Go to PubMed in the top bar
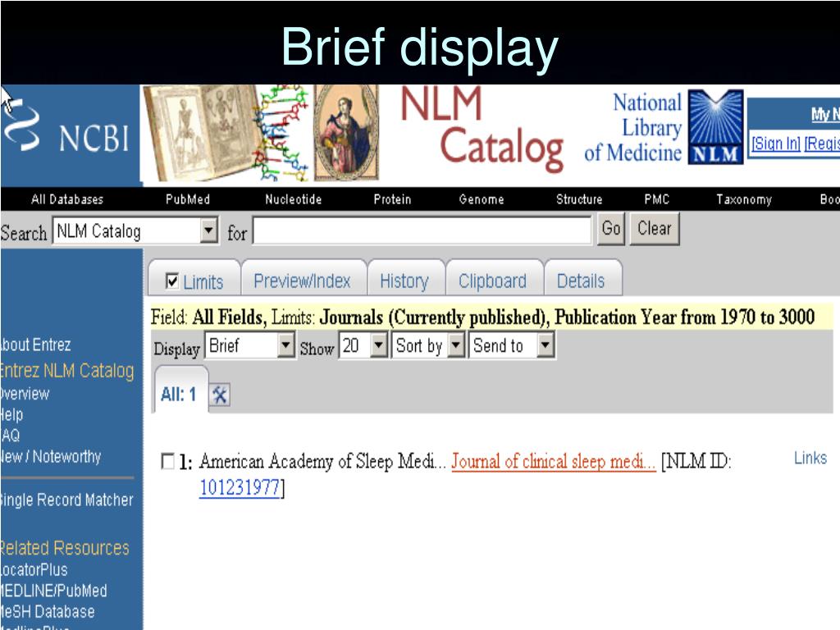This screenshot has width=840, height=630. (x=188, y=200)
